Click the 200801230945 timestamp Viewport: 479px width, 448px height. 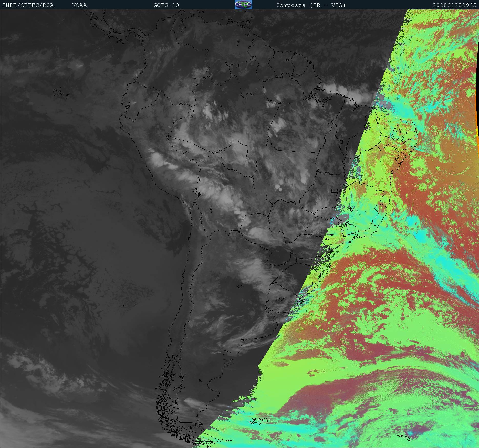pos(454,5)
